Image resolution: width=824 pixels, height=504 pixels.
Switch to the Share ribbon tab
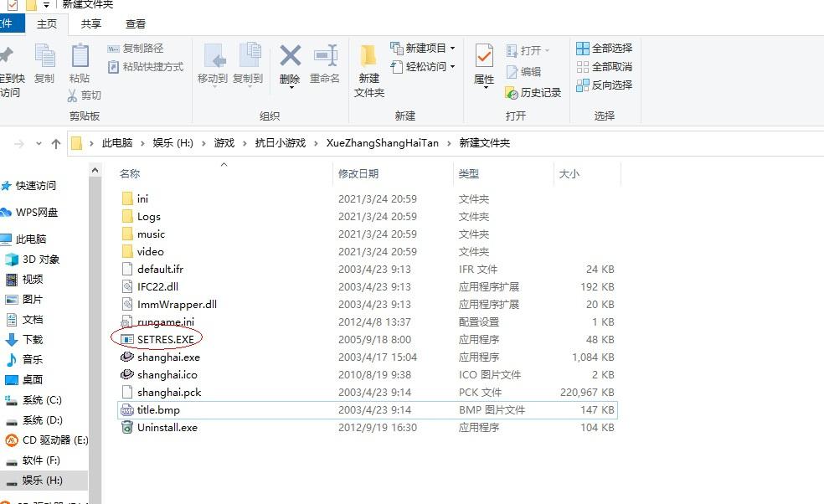coord(91,24)
